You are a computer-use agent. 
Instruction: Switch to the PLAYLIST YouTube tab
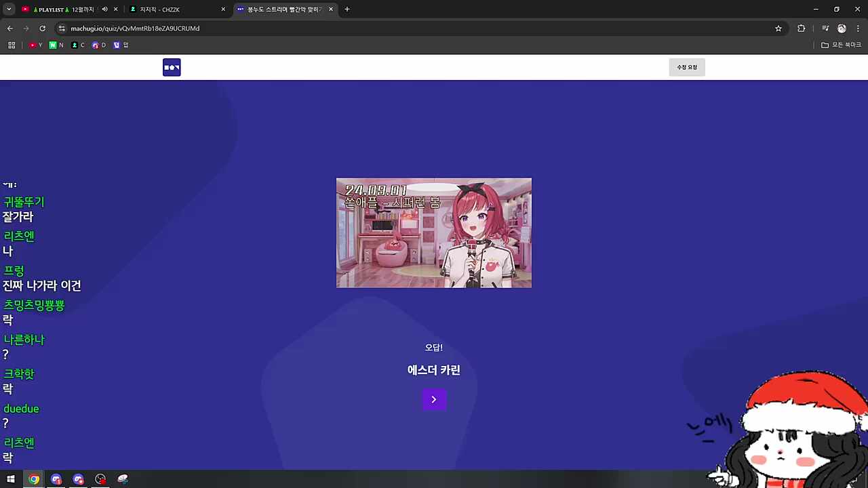coord(64,9)
